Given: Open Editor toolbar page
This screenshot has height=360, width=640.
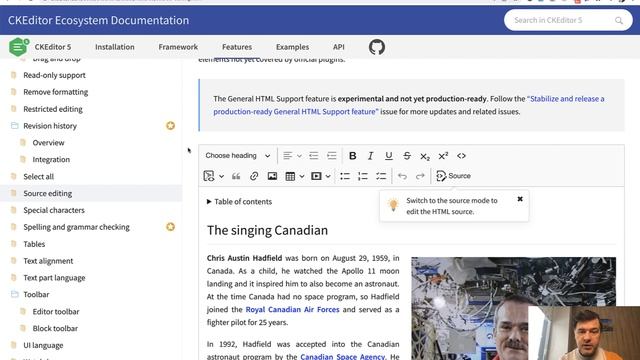Looking at the screenshot, I should (x=56, y=311).
